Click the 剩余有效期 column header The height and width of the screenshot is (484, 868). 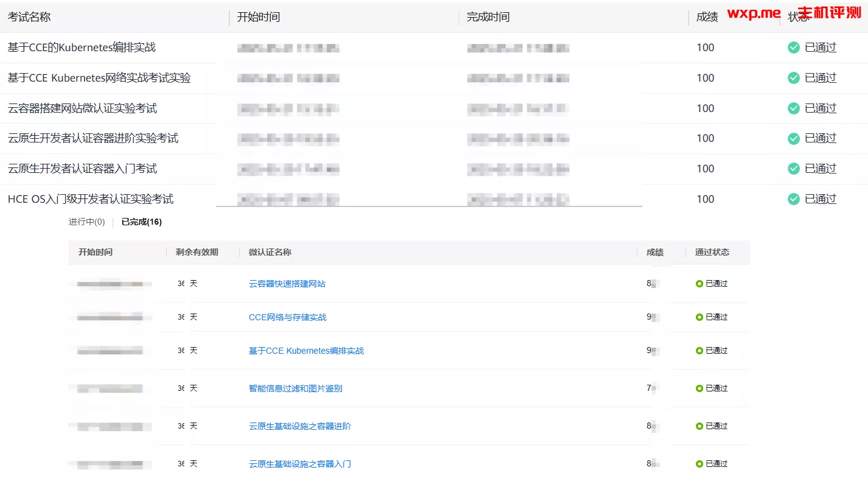tap(197, 252)
